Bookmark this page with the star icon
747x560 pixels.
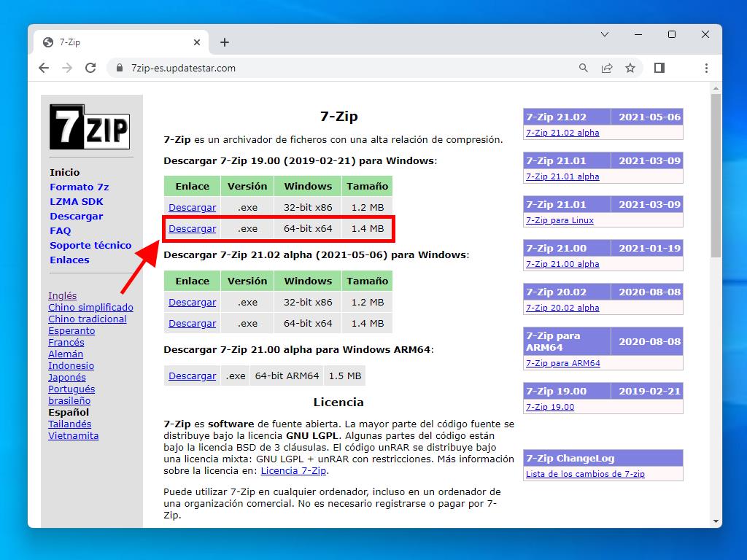tap(630, 68)
